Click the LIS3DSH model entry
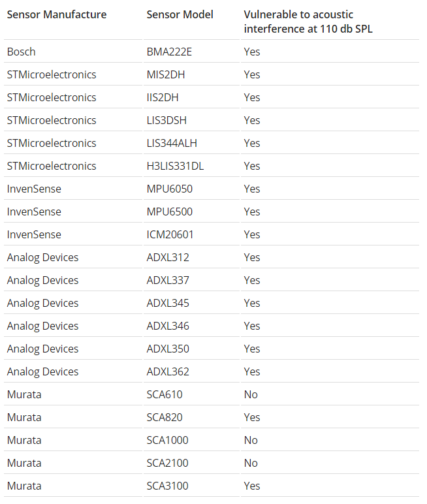The image size is (427, 504). pos(168,120)
